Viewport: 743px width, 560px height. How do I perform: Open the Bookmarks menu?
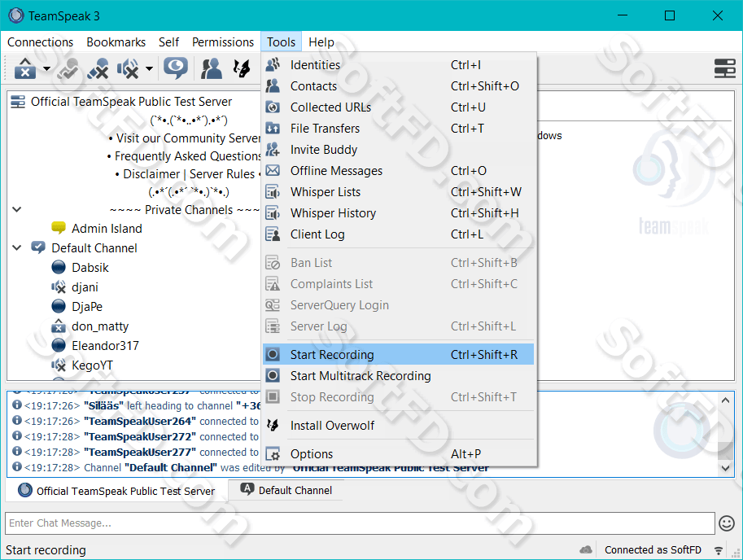(x=116, y=42)
